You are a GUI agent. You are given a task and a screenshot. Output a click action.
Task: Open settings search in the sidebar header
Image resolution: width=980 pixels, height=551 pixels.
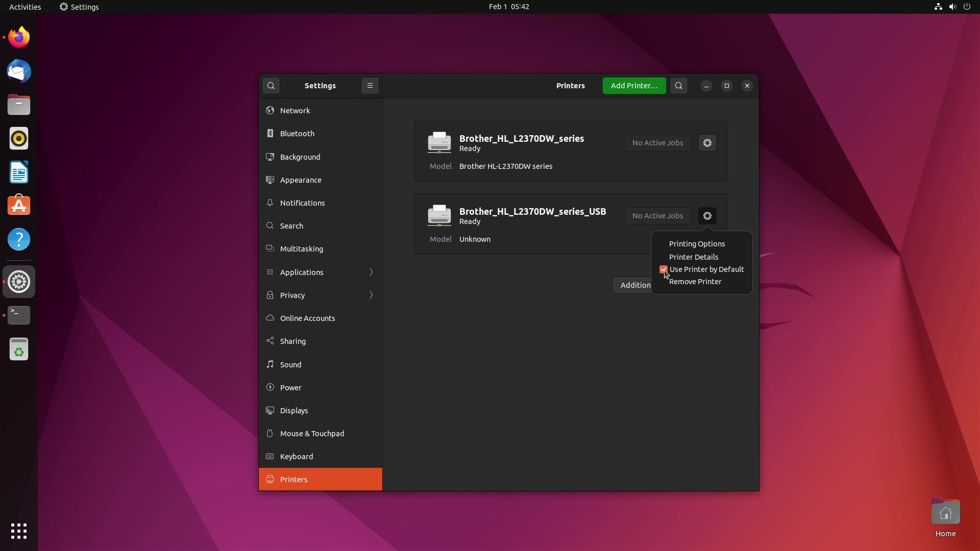pyautogui.click(x=271, y=86)
